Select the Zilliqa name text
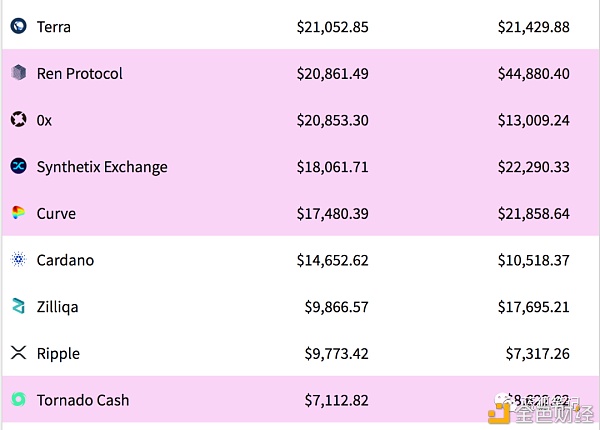Image resolution: width=600 pixels, height=430 pixels. coord(58,307)
